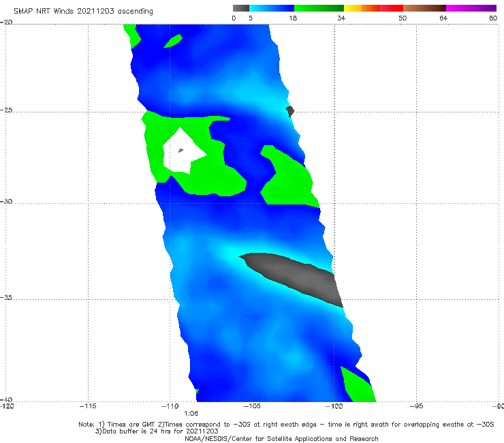Screen dimensions: 504x443
Task: Click the "3)Data buffer is 24 hrs" note line
Action: click(x=157, y=431)
